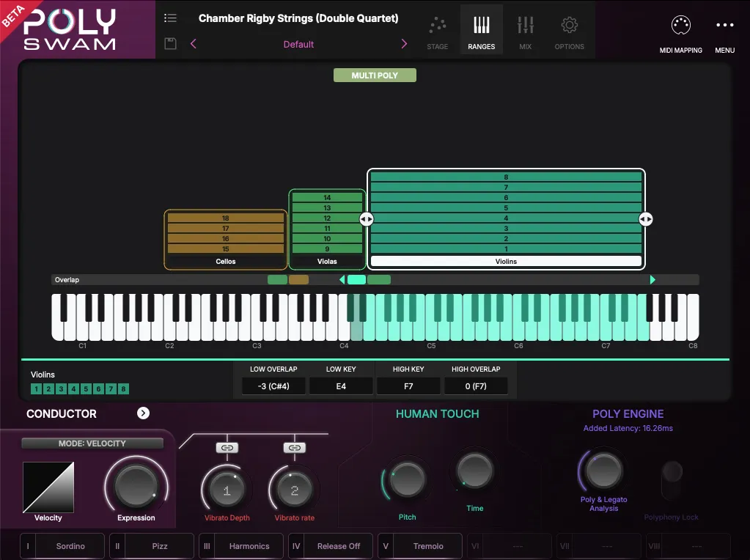Toggle the Polyphony Lock switch

(x=672, y=481)
